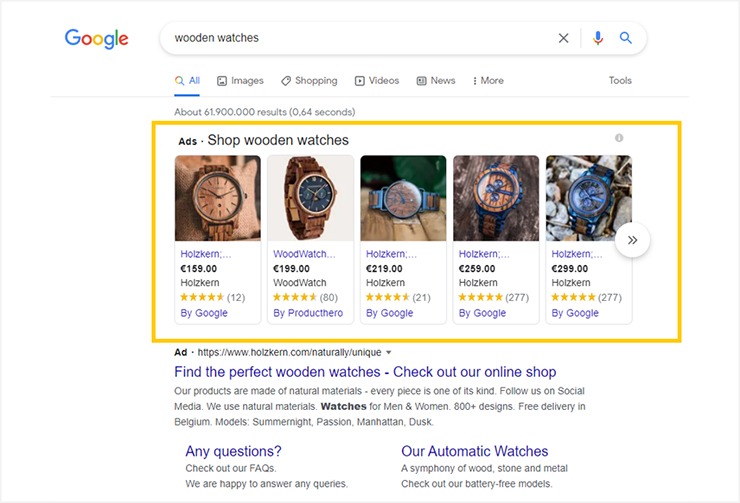Open the ads info icon
740x503 pixels.
point(619,138)
